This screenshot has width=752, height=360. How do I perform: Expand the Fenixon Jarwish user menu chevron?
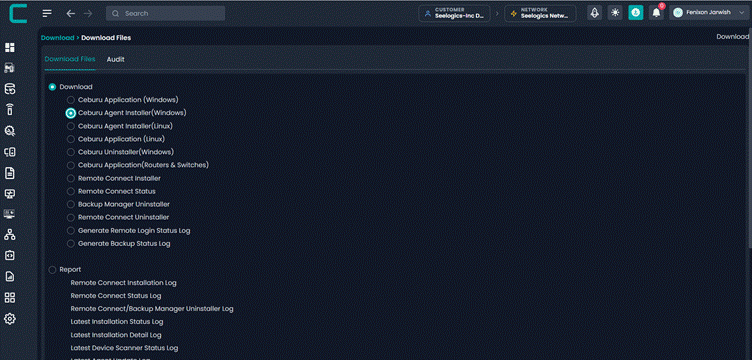741,13
